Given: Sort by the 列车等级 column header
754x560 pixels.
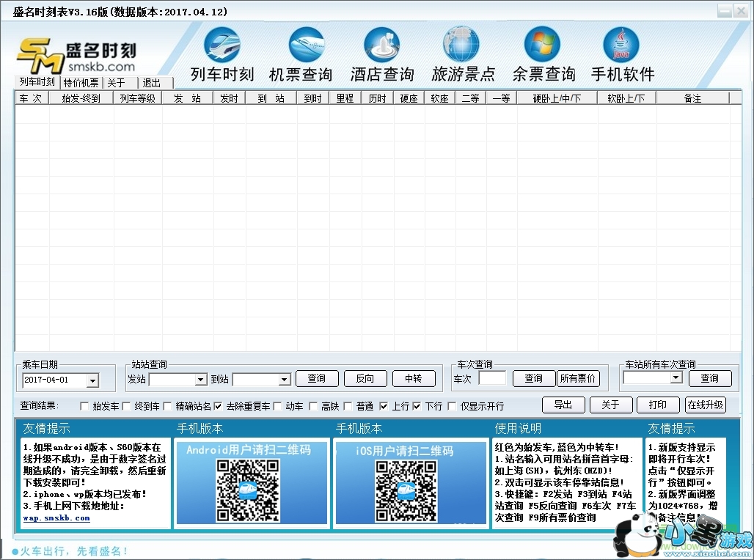Looking at the screenshot, I should [138, 98].
